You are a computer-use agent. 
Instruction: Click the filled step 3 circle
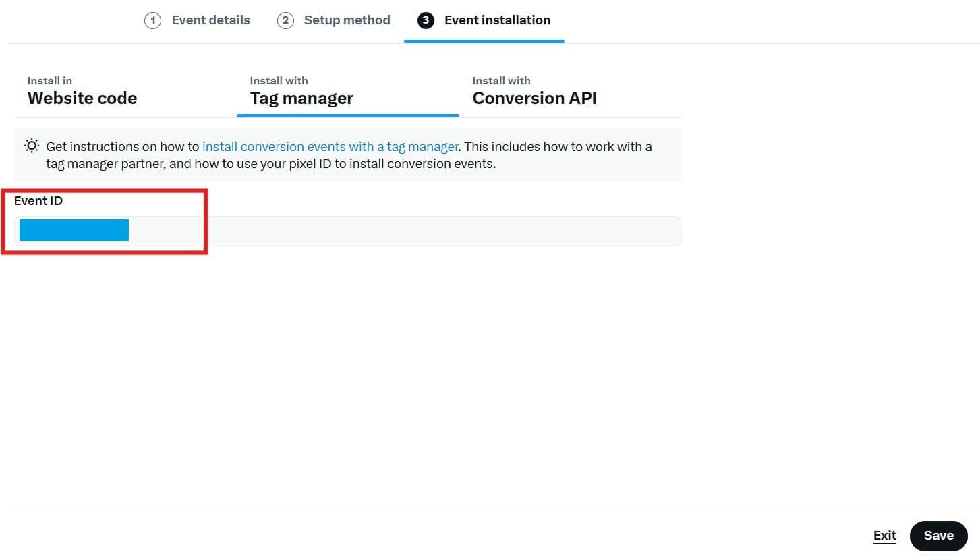click(x=425, y=20)
